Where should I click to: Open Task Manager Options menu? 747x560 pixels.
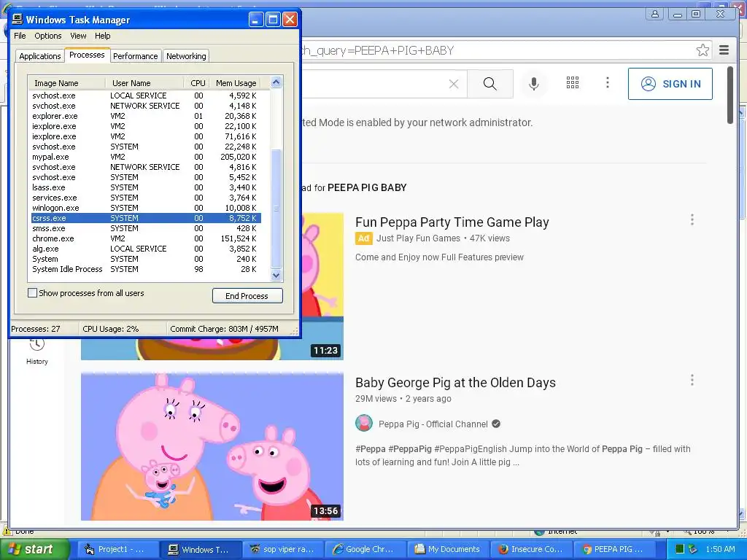point(47,36)
